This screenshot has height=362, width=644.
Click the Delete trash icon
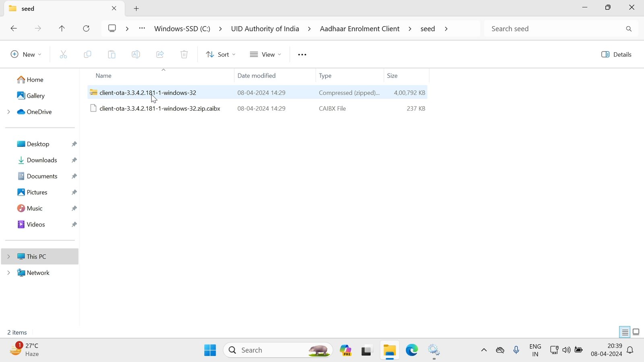(x=184, y=54)
